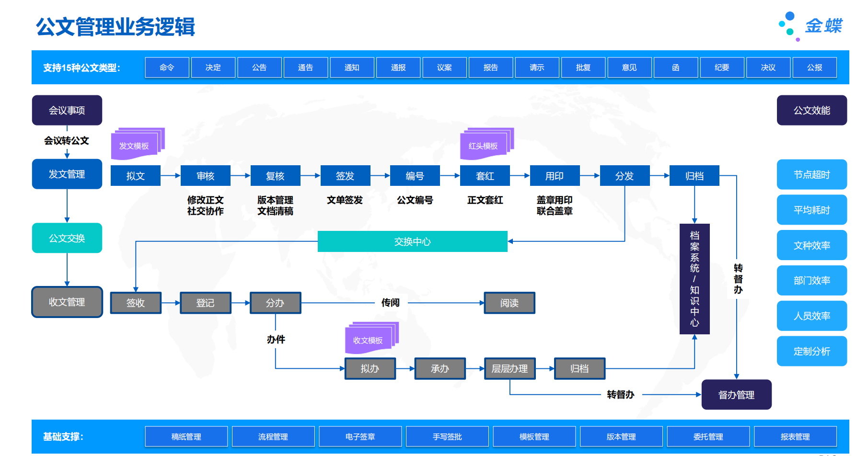The image size is (868, 456).
Task: Select the 纪要 document type box
Action: pyautogui.click(x=722, y=68)
